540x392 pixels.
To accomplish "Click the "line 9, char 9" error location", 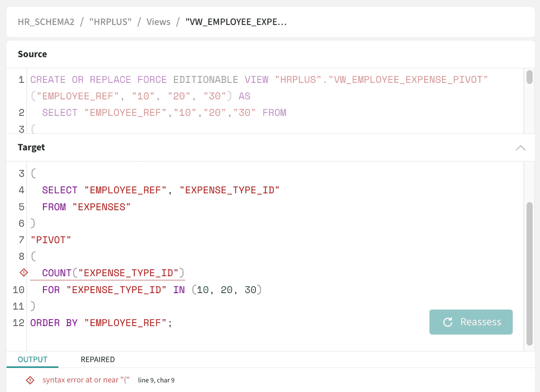I will click(x=156, y=381).
